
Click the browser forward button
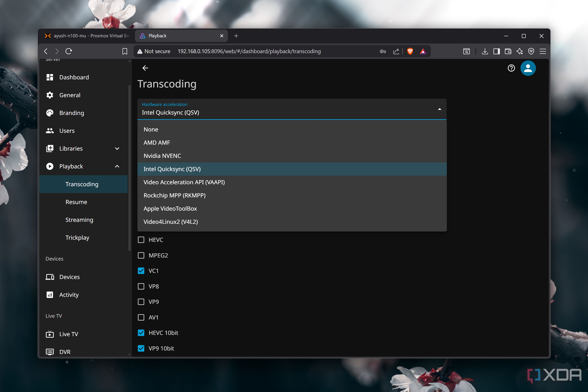click(x=57, y=51)
